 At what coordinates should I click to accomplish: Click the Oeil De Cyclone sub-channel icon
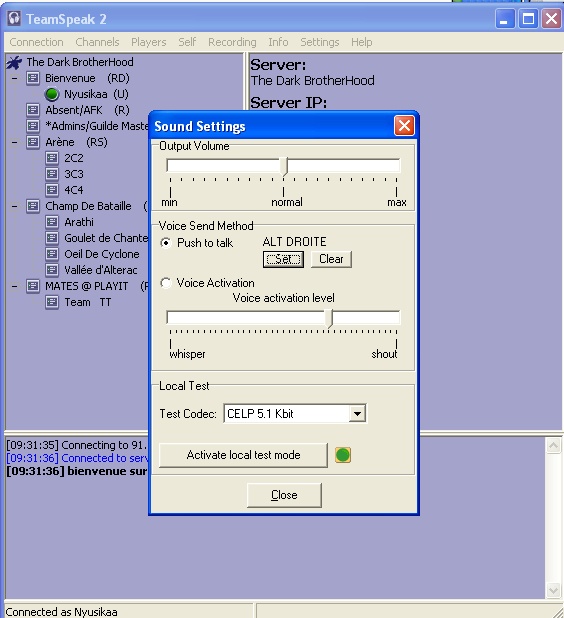(x=52, y=254)
